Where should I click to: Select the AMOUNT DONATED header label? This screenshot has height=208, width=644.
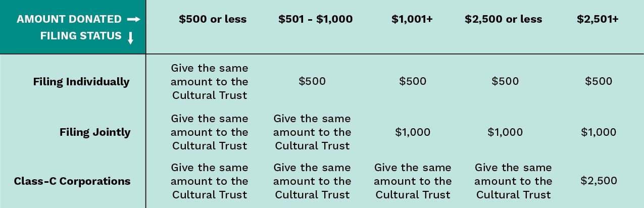pyautogui.click(x=69, y=20)
